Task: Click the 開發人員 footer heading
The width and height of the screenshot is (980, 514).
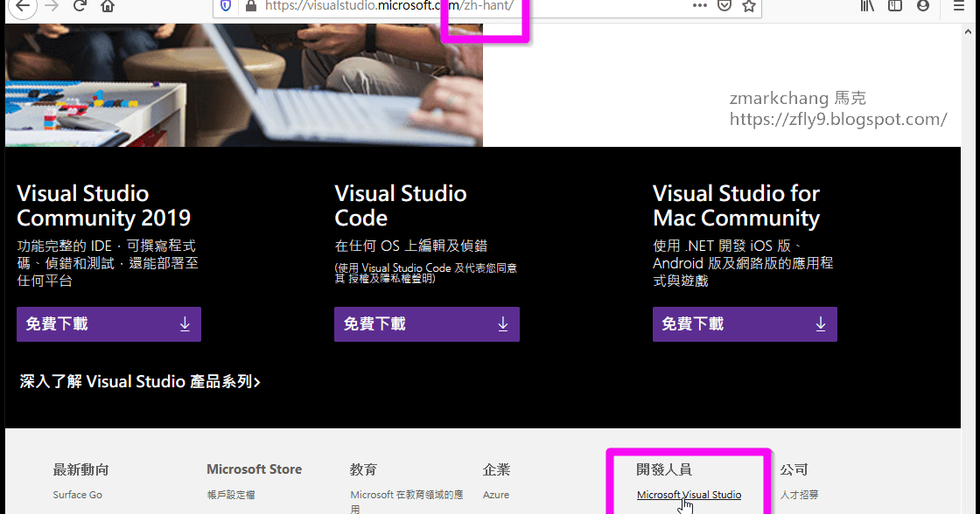Action: (664, 469)
